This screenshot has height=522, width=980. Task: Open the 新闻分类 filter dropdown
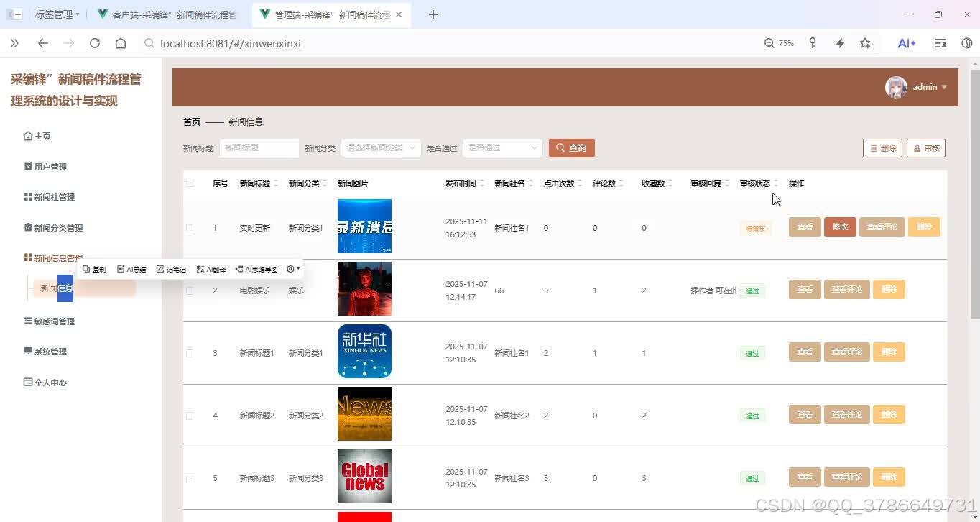click(x=381, y=148)
